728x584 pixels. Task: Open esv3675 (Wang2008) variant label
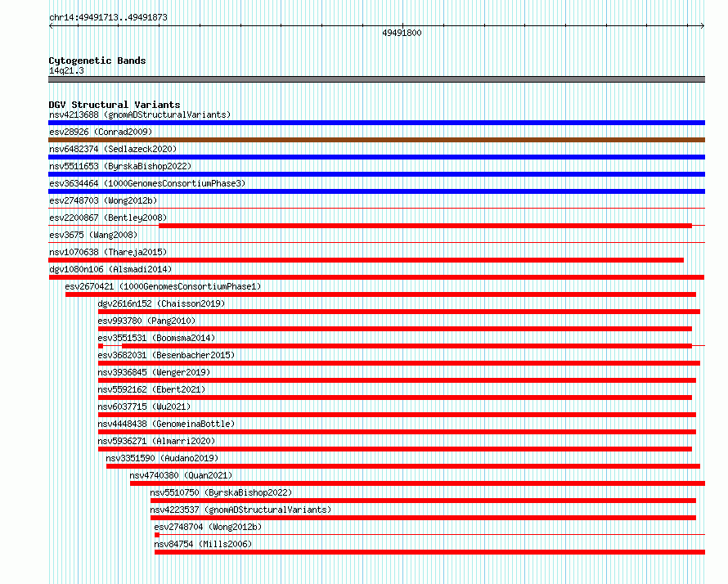click(x=93, y=235)
